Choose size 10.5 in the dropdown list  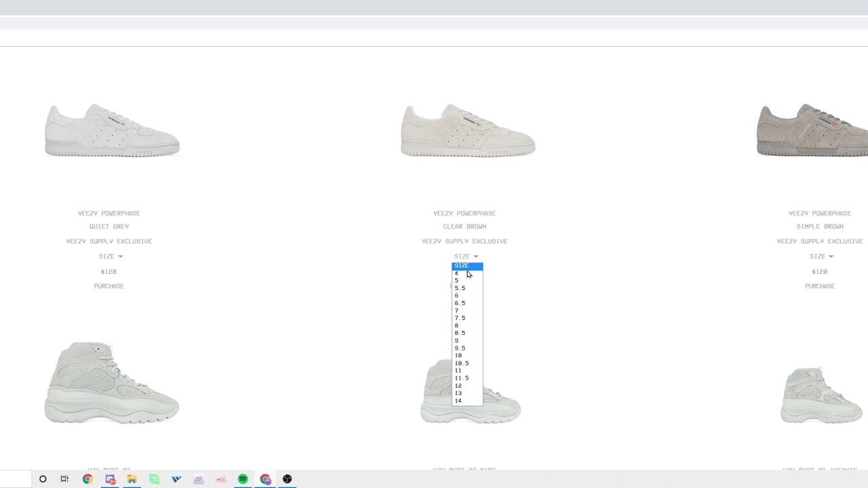[x=467, y=363]
